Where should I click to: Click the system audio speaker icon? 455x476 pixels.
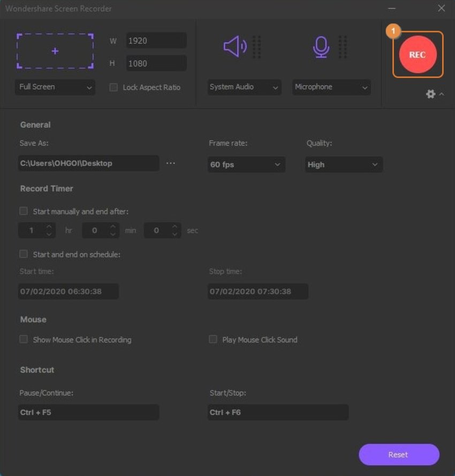point(234,47)
